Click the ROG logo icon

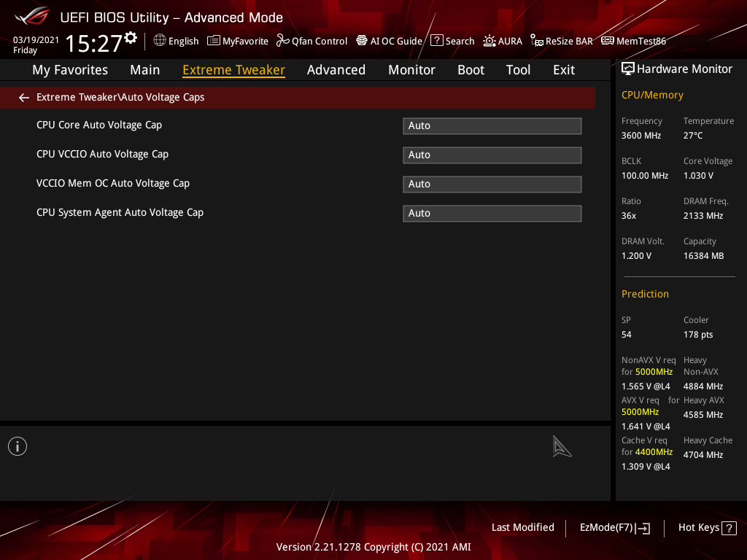click(32, 17)
